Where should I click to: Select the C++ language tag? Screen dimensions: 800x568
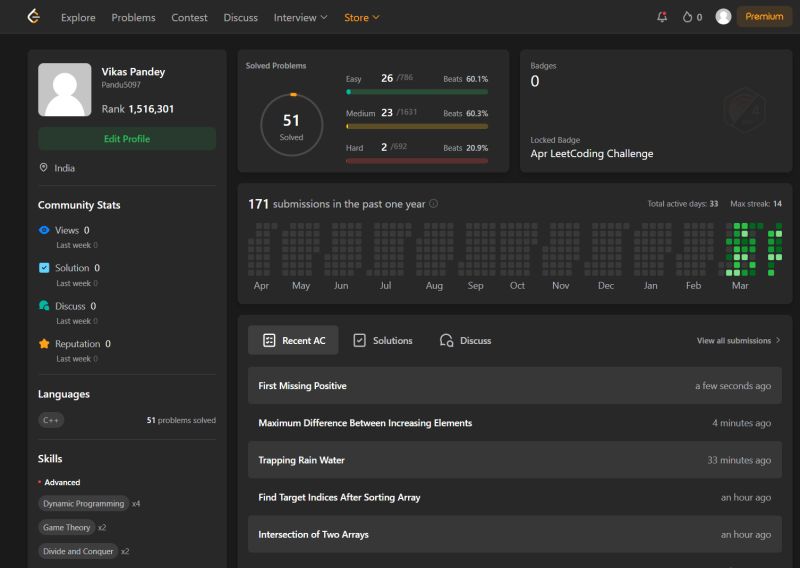pyautogui.click(x=51, y=421)
